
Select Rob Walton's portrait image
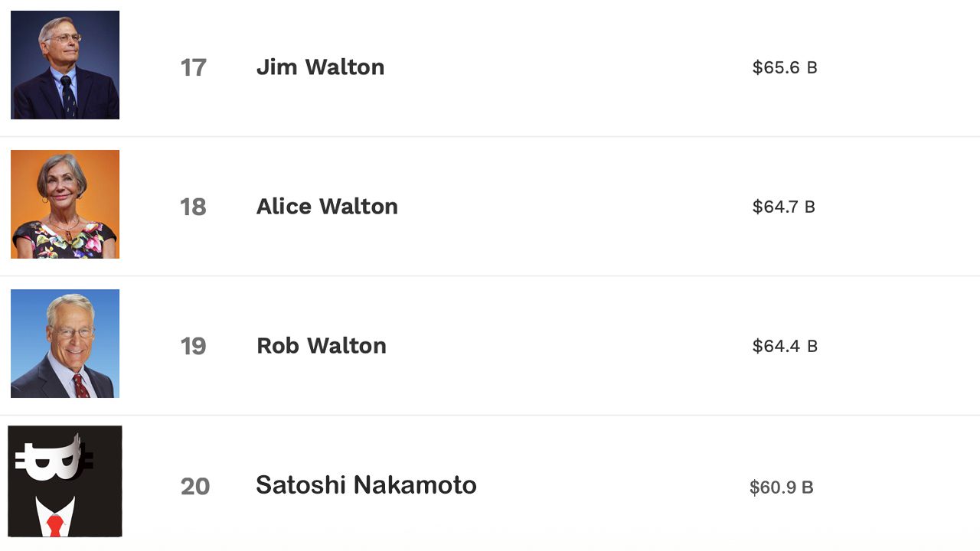pos(65,344)
